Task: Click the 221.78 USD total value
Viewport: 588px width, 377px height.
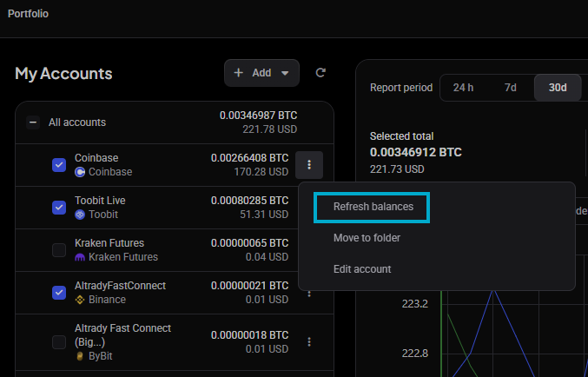Action: [269, 129]
